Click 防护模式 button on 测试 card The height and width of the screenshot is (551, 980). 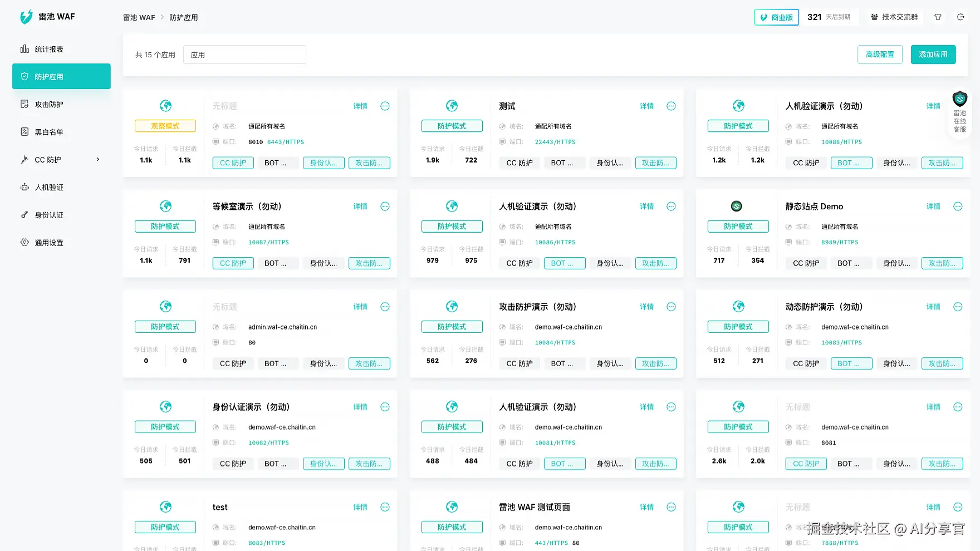[x=452, y=126]
